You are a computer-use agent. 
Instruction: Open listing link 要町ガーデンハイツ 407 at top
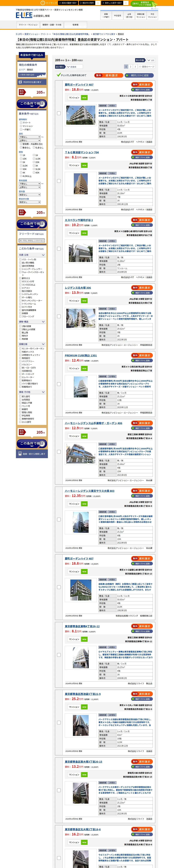click(x=79, y=85)
